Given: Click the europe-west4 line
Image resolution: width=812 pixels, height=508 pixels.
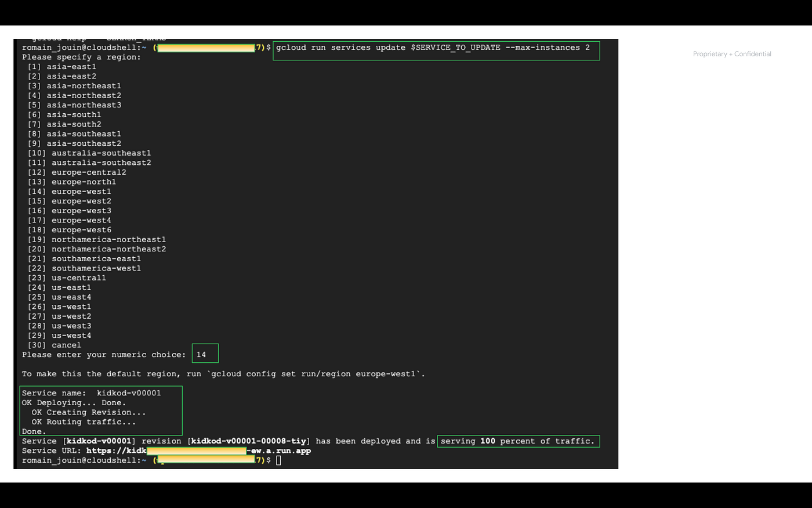Looking at the screenshot, I should (70, 220).
